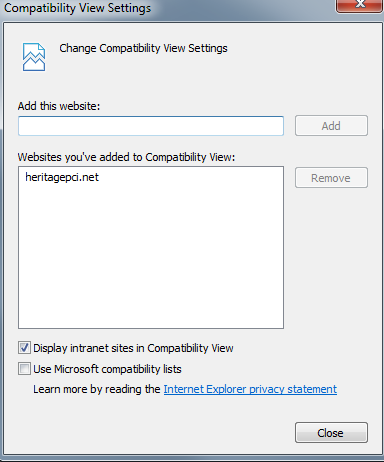384x462 pixels.
Task: Focus the Add this website text field
Action: [151, 126]
